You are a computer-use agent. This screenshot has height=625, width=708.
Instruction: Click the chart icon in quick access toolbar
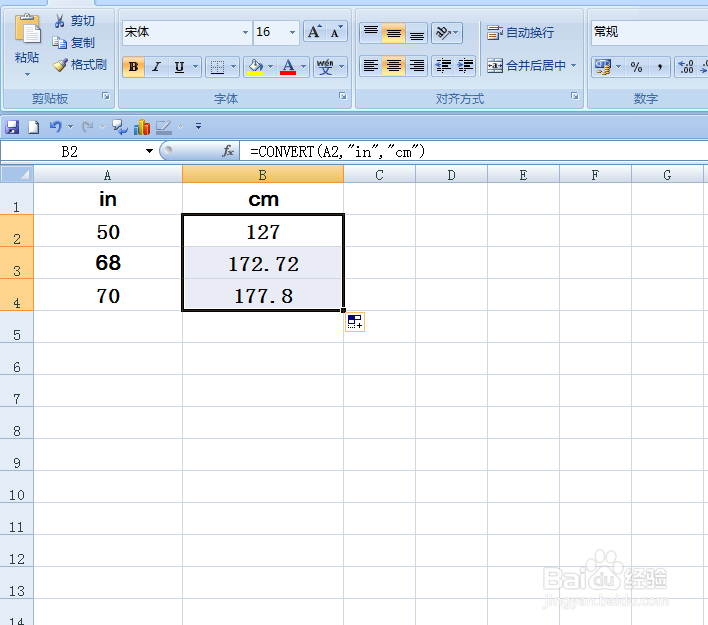click(x=142, y=127)
